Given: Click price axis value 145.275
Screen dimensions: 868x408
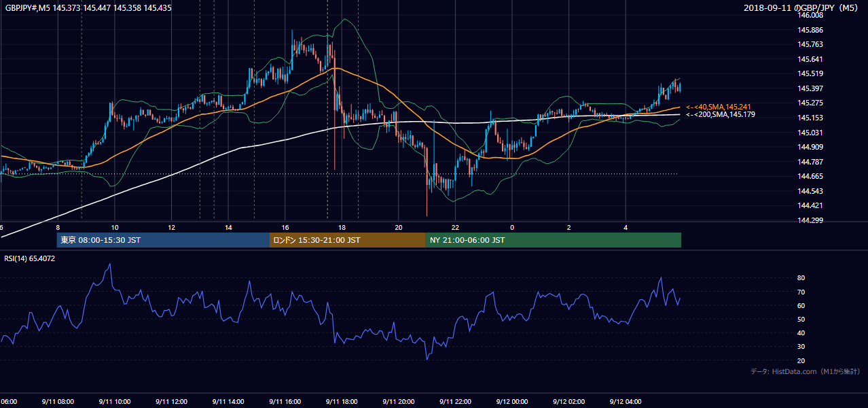Looking at the screenshot, I should pos(811,103).
